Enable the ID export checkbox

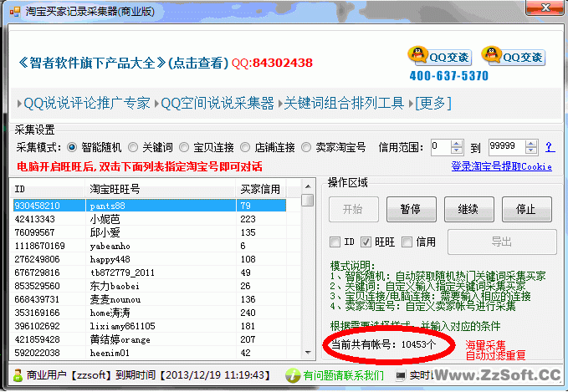tap(335, 242)
